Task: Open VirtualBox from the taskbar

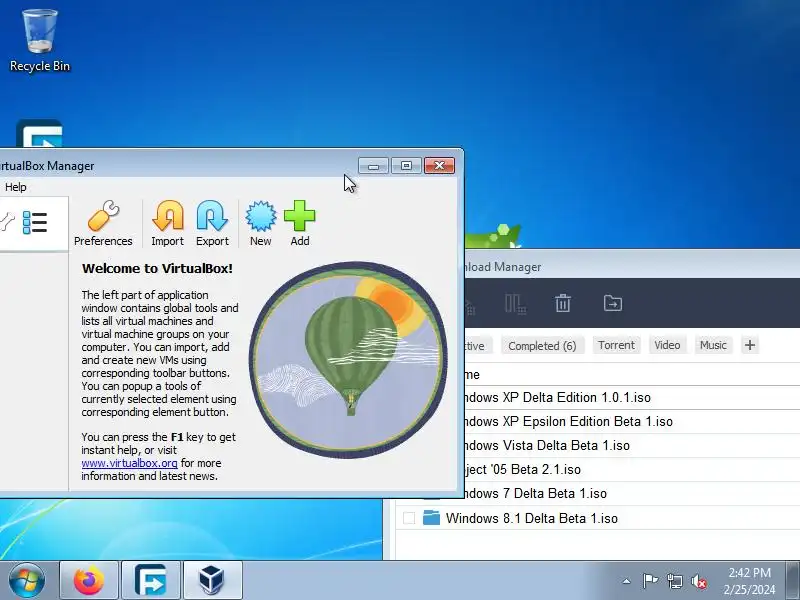Action: pyautogui.click(x=212, y=580)
